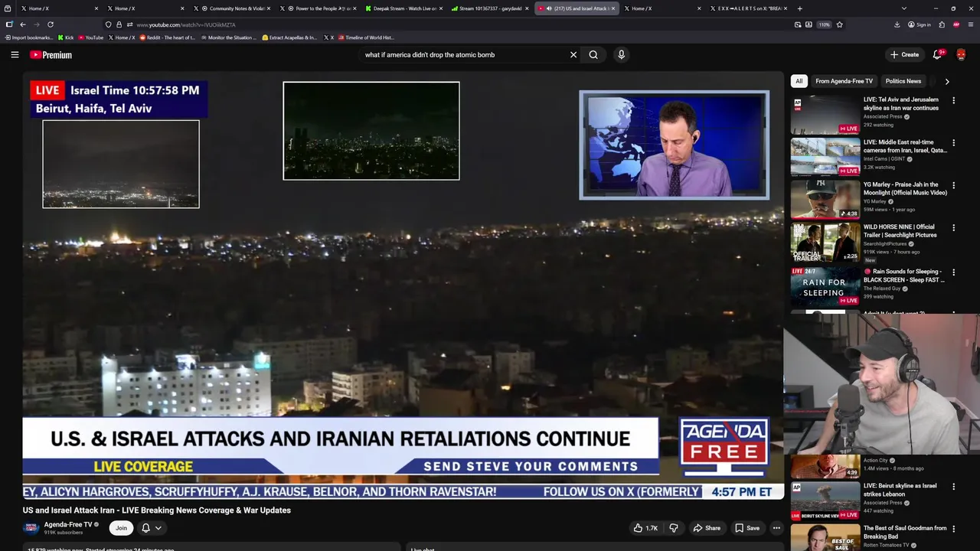Like the video showing 1.7K
Image resolution: width=980 pixels, height=551 pixels.
645,528
